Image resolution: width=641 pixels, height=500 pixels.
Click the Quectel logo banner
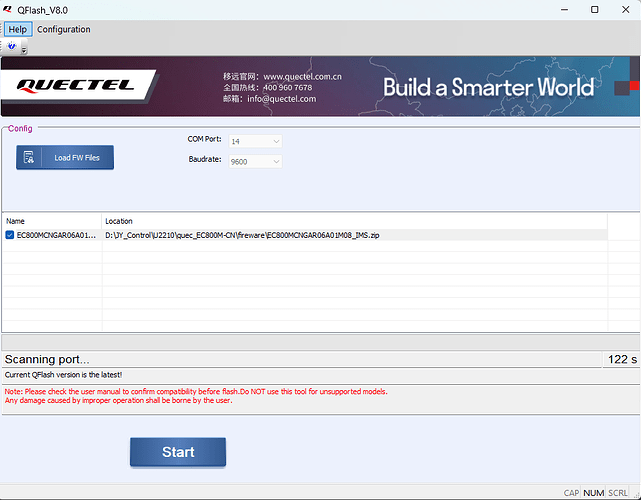[76, 85]
